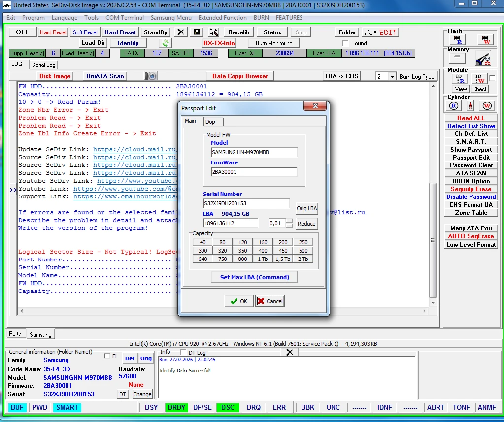The height and width of the screenshot is (422, 504).
Task: Open the Extended Function menu
Action: click(x=222, y=18)
